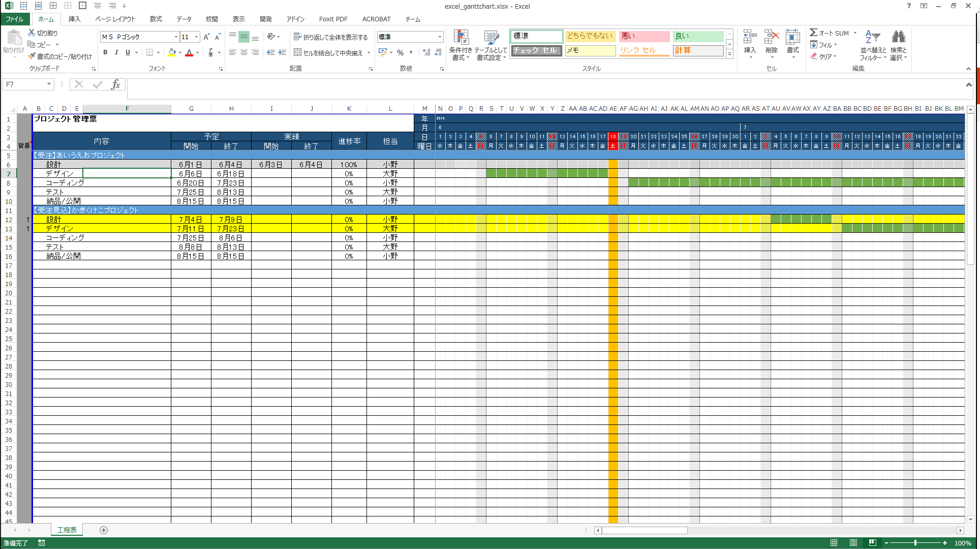Toggle wrap text option

tap(330, 37)
